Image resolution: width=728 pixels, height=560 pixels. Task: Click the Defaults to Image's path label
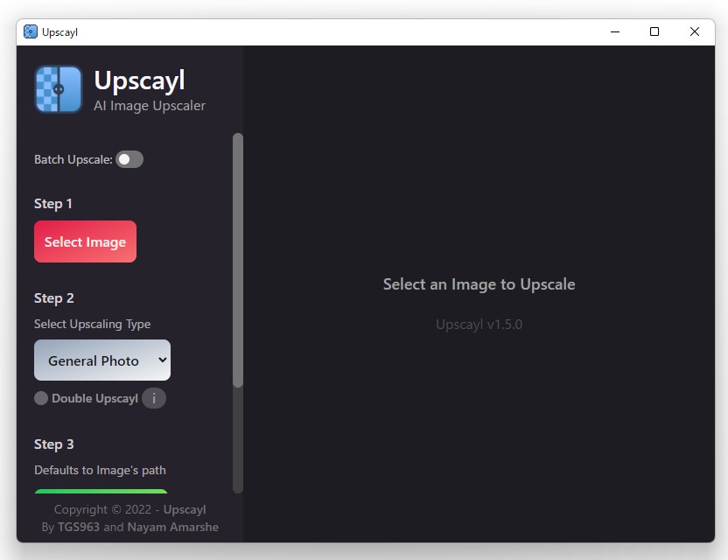(x=99, y=470)
